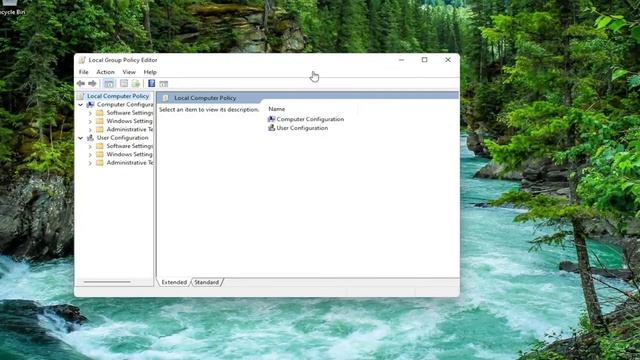Open the Action menu
The height and width of the screenshot is (360, 640).
105,72
